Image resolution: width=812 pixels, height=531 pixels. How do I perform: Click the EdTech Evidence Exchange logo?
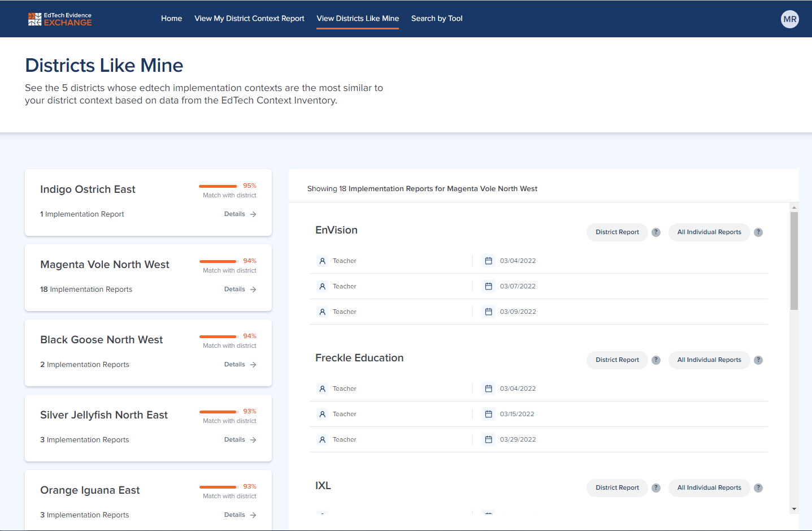pyautogui.click(x=60, y=19)
